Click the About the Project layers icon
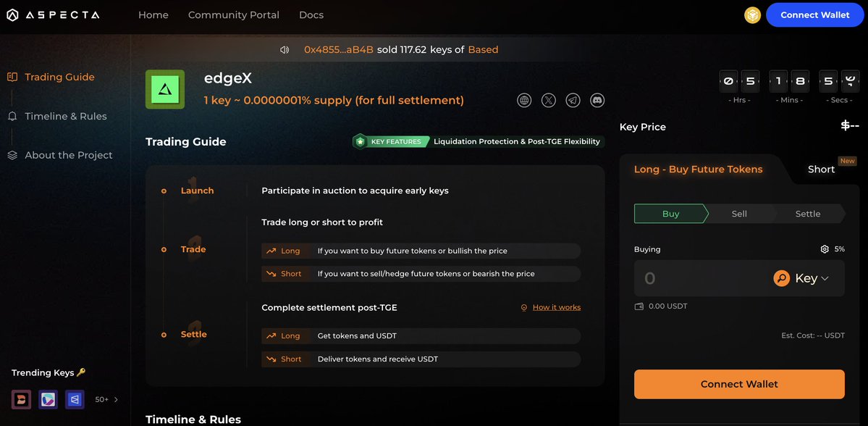 [x=12, y=155]
